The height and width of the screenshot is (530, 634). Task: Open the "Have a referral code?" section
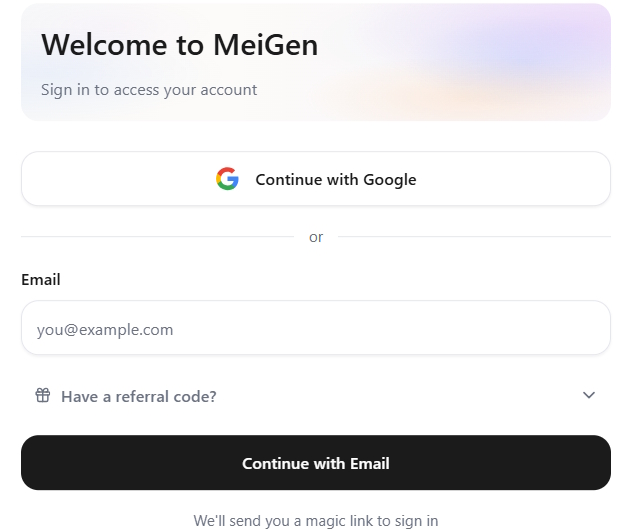pyautogui.click(x=139, y=396)
